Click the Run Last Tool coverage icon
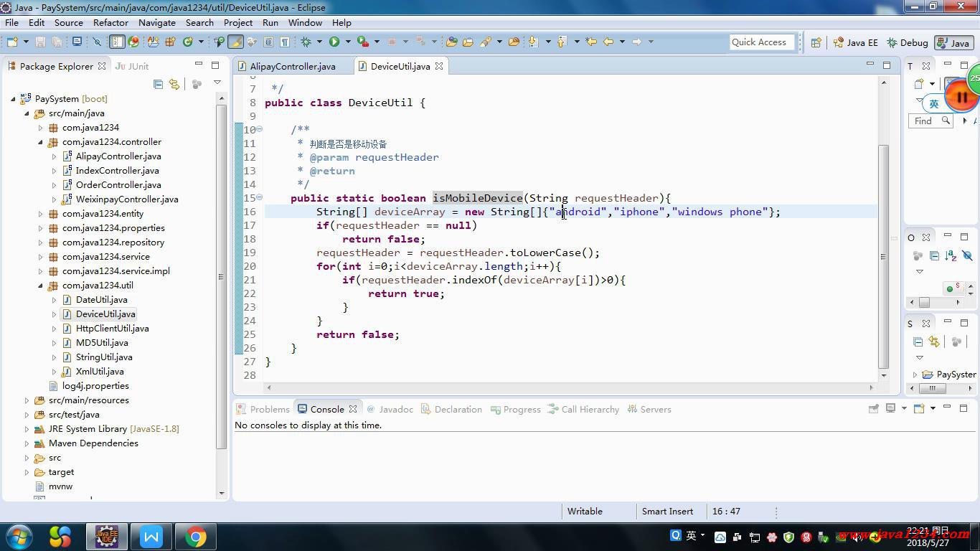This screenshot has height=551, width=980. (x=363, y=42)
